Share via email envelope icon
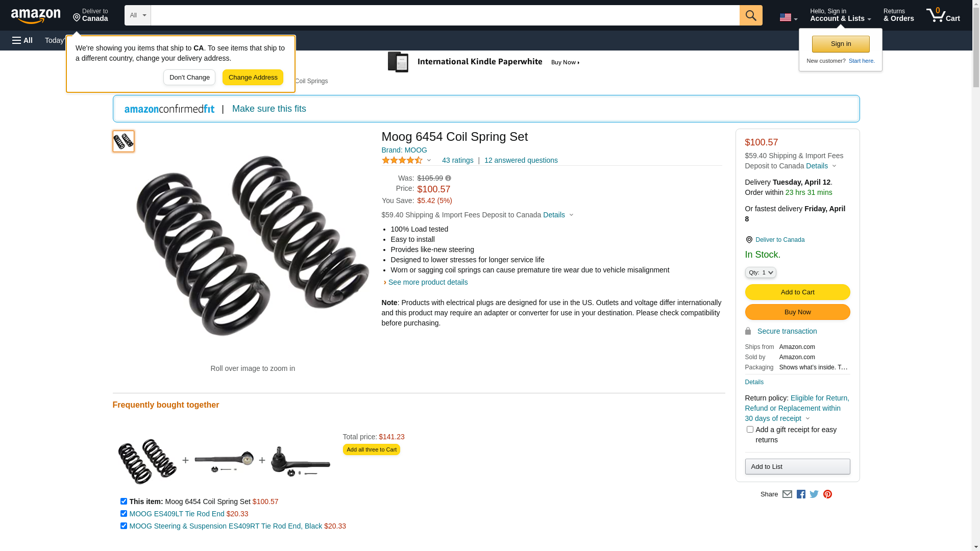 click(787, 494)
